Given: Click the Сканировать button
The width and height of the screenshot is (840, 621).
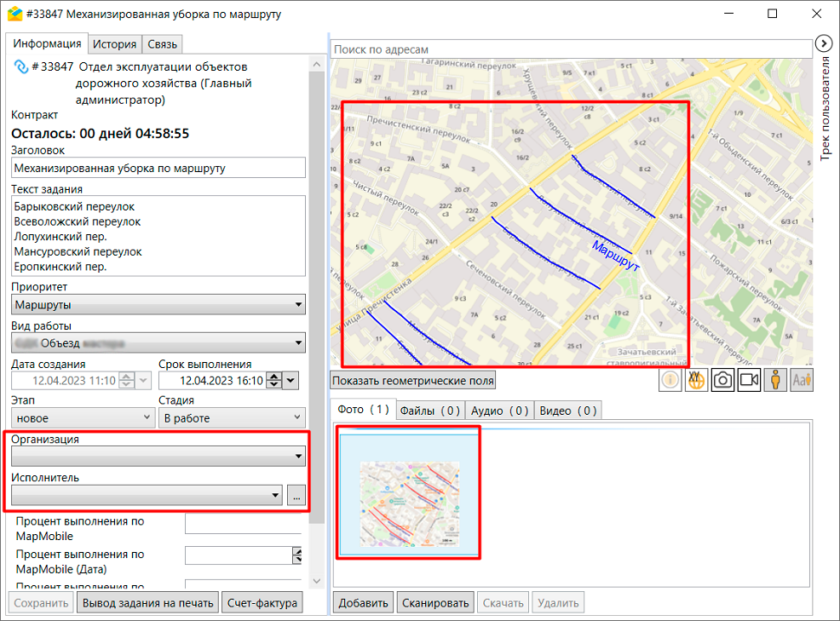Looking at the screenshot, I should [434, 603].
